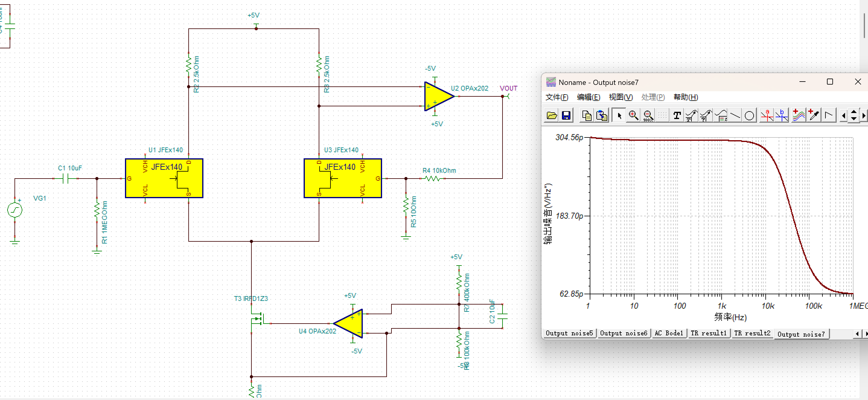
Task: Open the 视图(V) menu
Action: (621, 97)
